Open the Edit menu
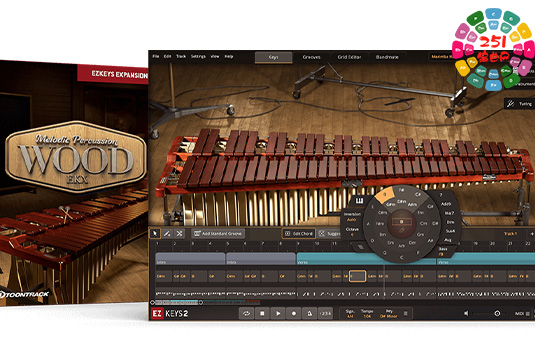The width and height of the screenshot is (535, 363). pyautogui.click(x=167, y=56)
